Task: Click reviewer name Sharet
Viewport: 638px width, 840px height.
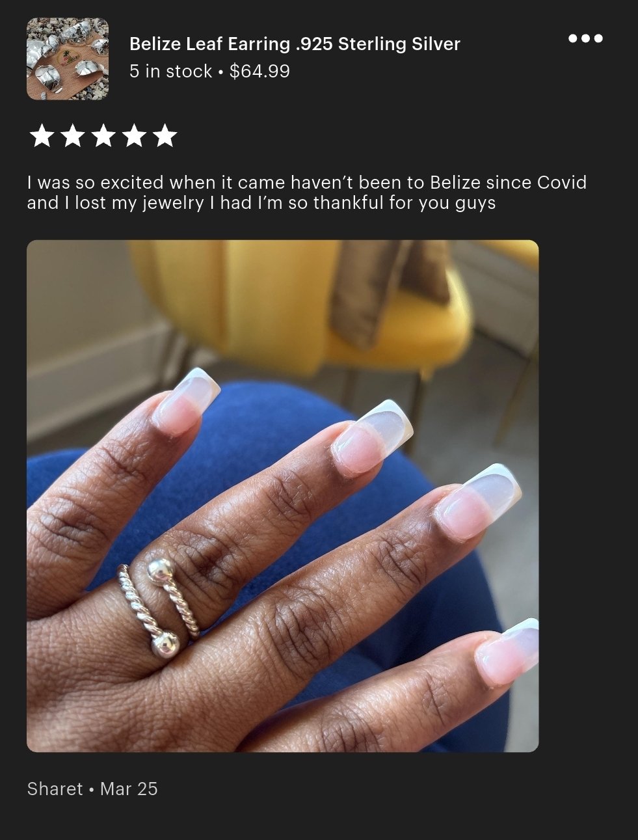Action: pyautogui.click(x=55, y=789)
